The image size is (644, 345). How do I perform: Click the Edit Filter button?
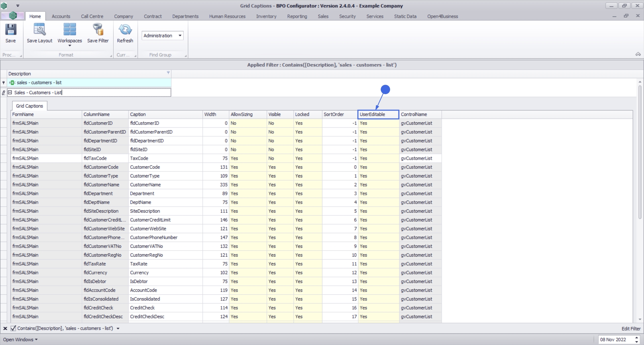coord(631,329)
